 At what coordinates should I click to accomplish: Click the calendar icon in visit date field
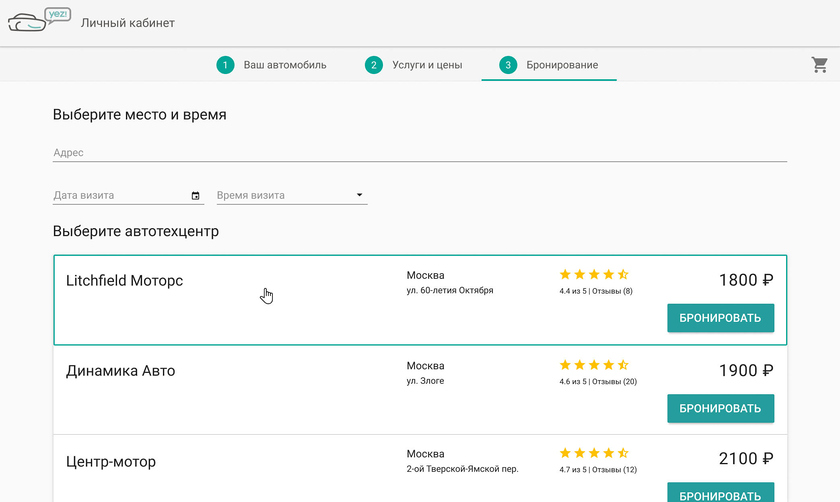point(195,196)
